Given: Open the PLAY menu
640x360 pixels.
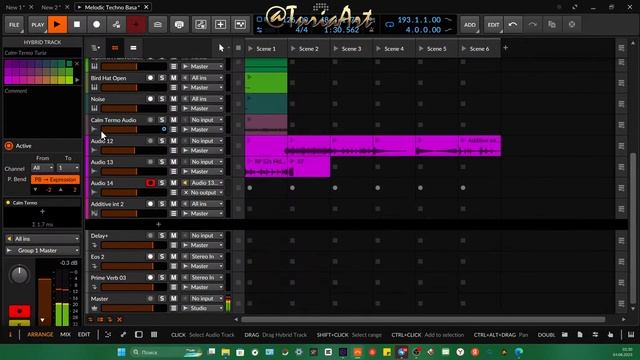Looking at the screenshot, I should coord(38,24).
